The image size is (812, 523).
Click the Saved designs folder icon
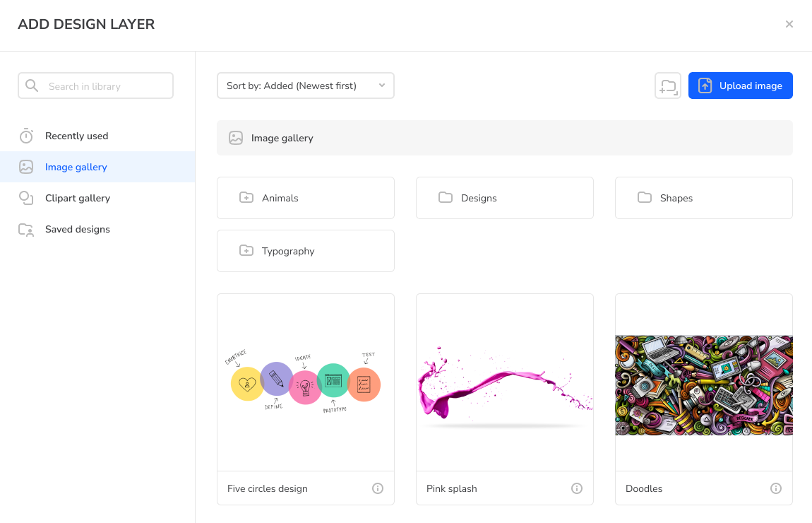click(x=26, y=230)
